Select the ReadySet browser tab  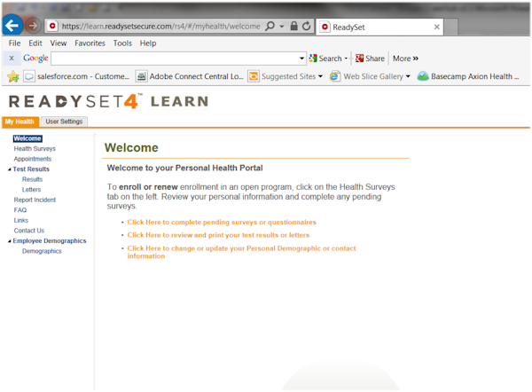379,27
